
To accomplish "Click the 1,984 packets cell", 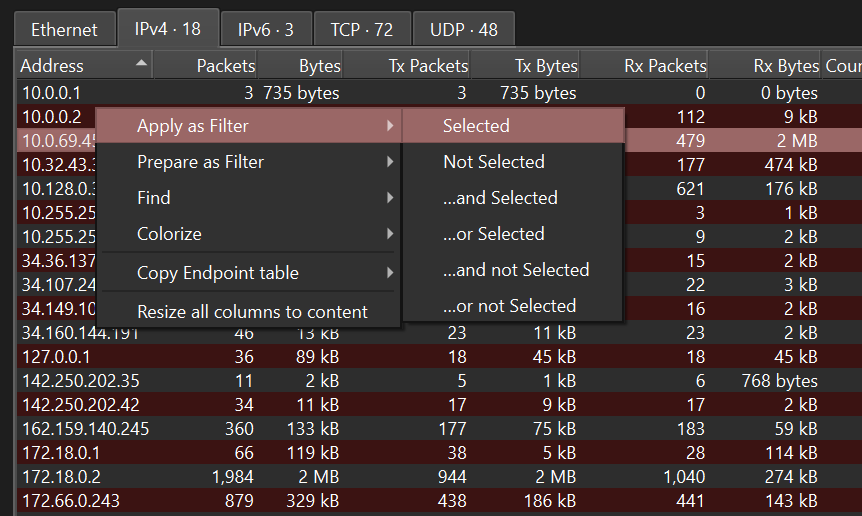I will pos(233,477).
